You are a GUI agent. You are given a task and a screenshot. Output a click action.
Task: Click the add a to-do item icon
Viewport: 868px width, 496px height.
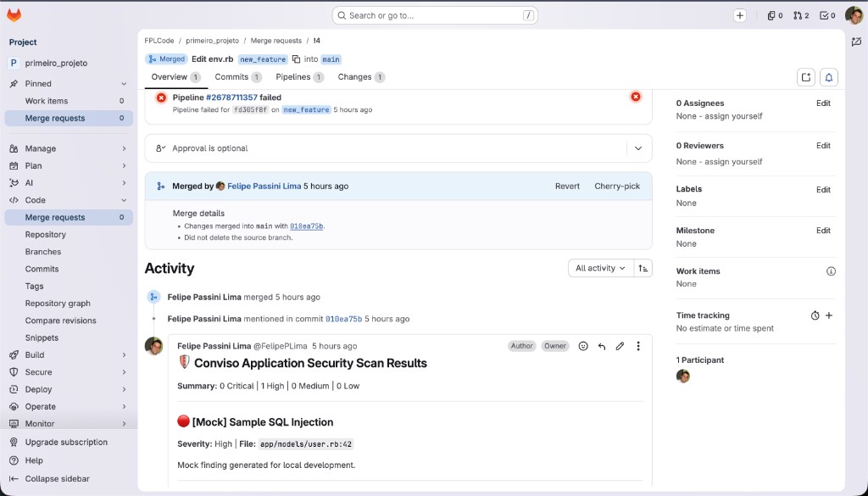point(806,77)
